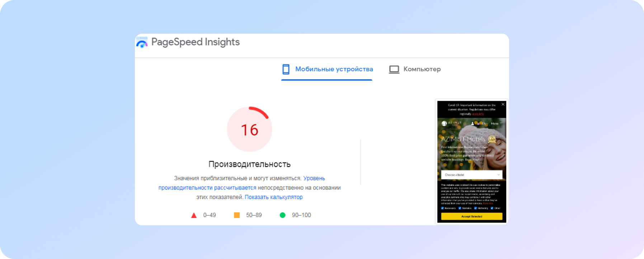This screenshot has width=644, height=259.
Task: Click the performance score gauge showing 16
Action: click(250, 129)
